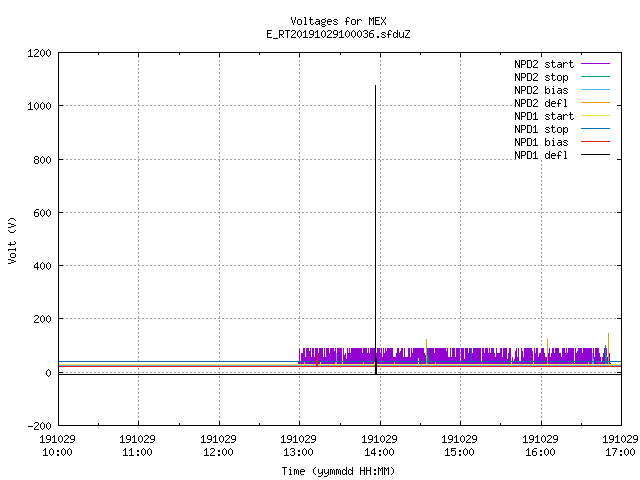The height and width of the screenshot is (480, 640).
Task: Click the black NPD1 defl legend line
Action: tap(595, 155)
